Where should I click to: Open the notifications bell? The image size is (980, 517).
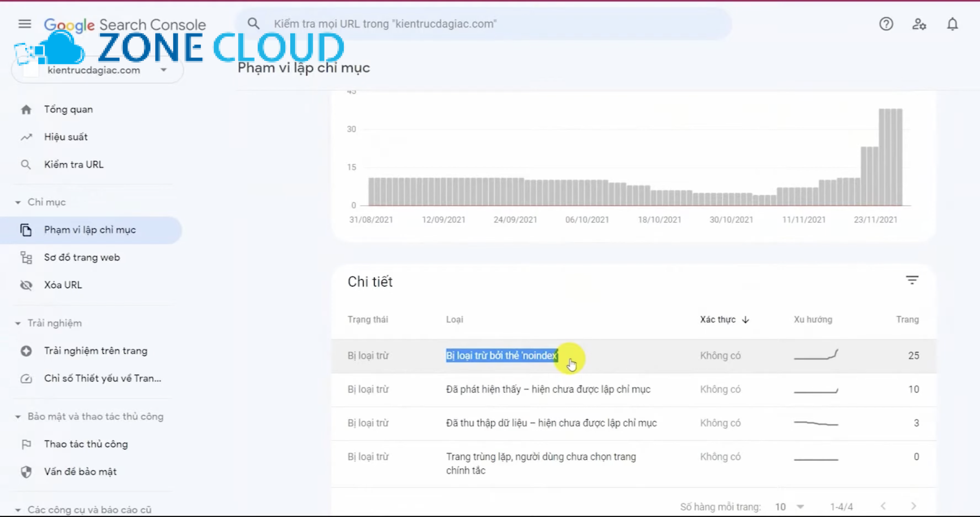coord(952,24)
